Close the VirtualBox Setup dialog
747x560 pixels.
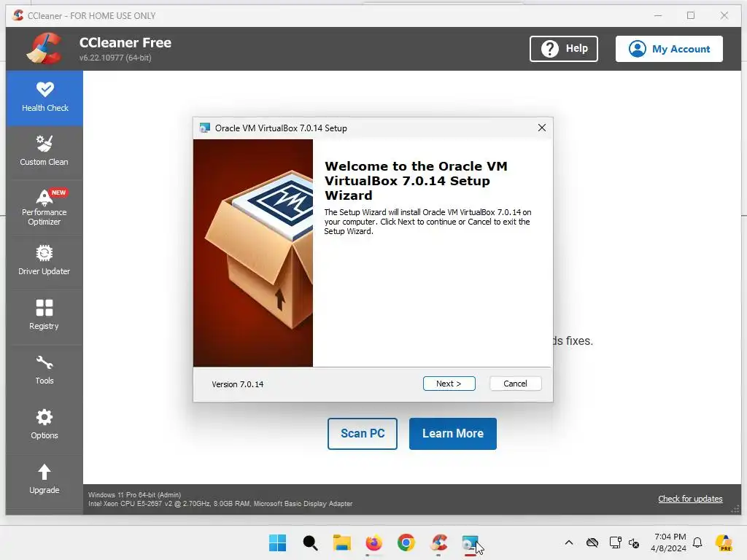pos(542,128)
